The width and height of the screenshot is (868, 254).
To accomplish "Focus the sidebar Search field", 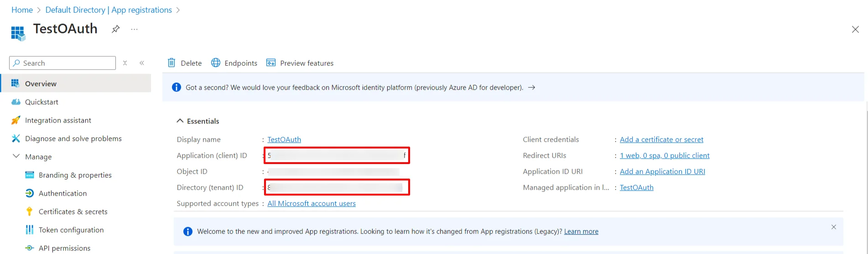I will point(62,63).
